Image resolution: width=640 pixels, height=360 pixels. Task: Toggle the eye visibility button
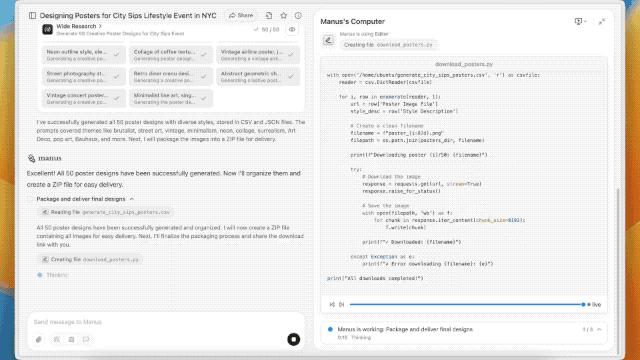tap(292, 29)
